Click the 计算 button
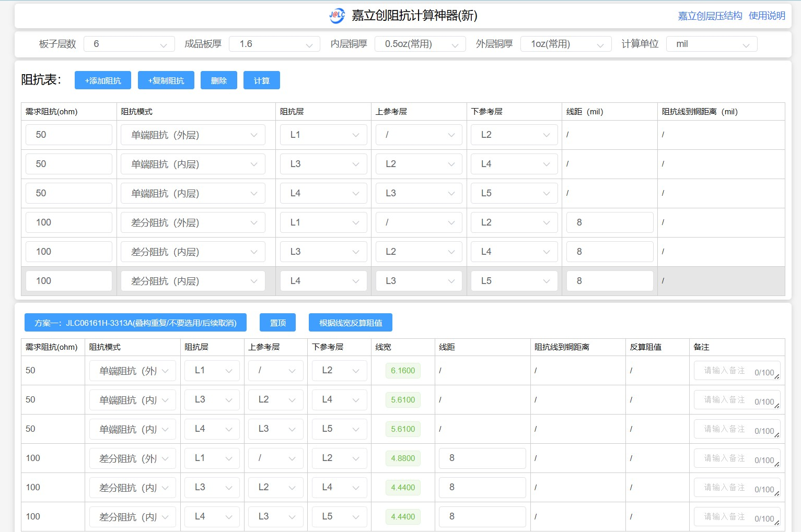This screenshot has height=532, width=801. pyautogui.click(x=262, y=80)
